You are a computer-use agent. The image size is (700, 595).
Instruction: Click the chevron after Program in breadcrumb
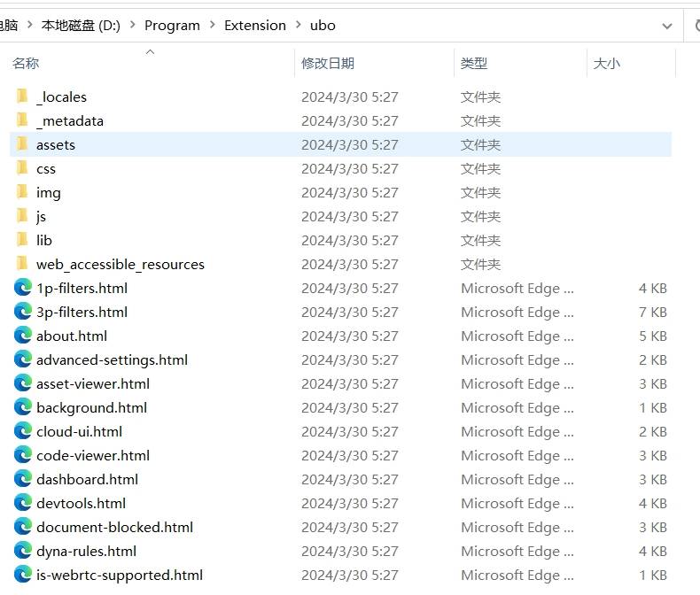pyautogui.click(x=213, y=26)
